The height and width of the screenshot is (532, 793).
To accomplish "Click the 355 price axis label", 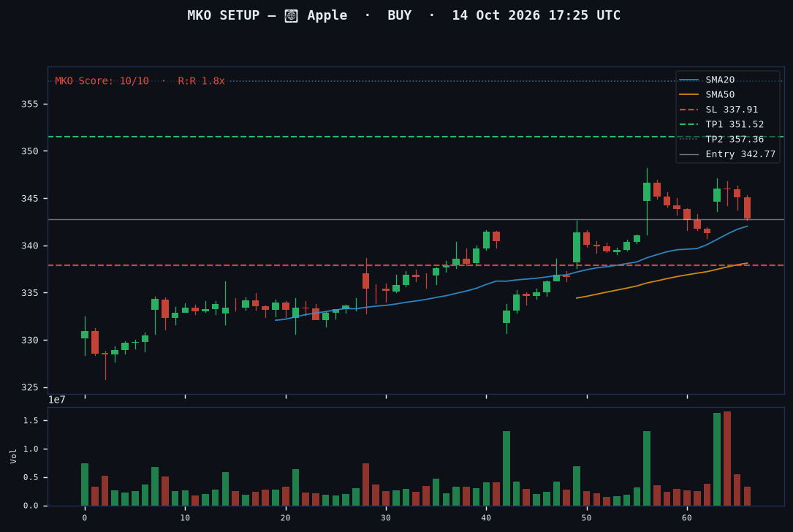I will 29,104.
